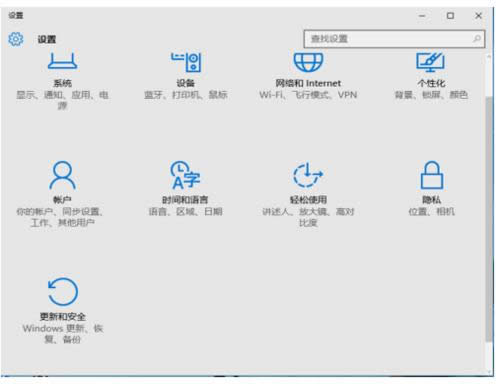The image size is (500, 384).
Task: Click the description 蓝牙、打印机、鼠标
Action: tap(186, 95)
